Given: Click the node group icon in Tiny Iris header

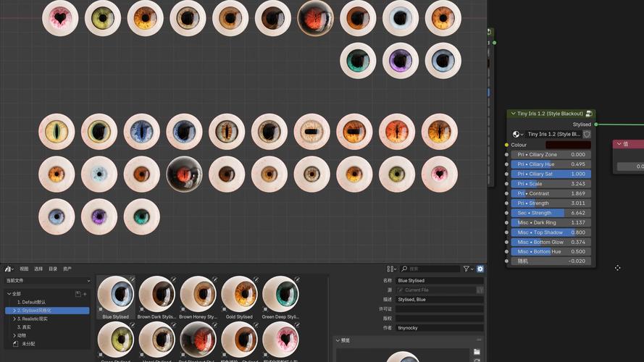Looking at the screenshot, I should pyautogui.click(x=589, y=114).
